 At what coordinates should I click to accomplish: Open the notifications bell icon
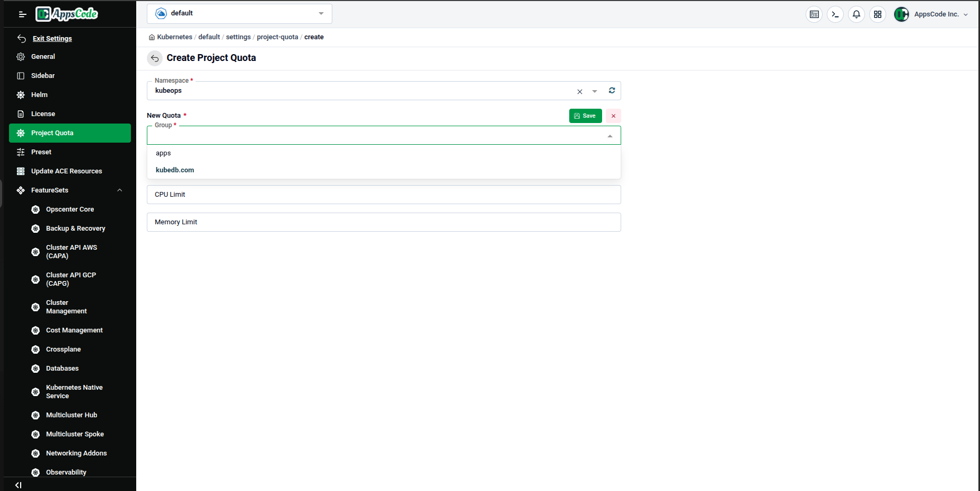point(857,14)
